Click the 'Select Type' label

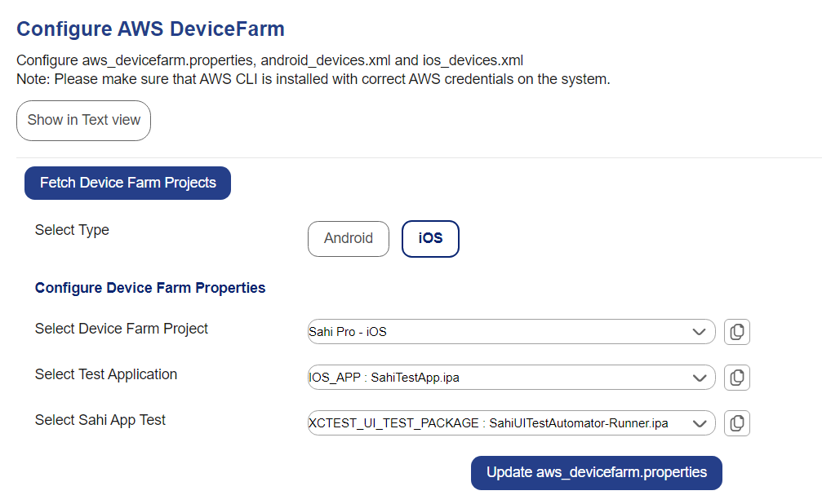(72, 230)
